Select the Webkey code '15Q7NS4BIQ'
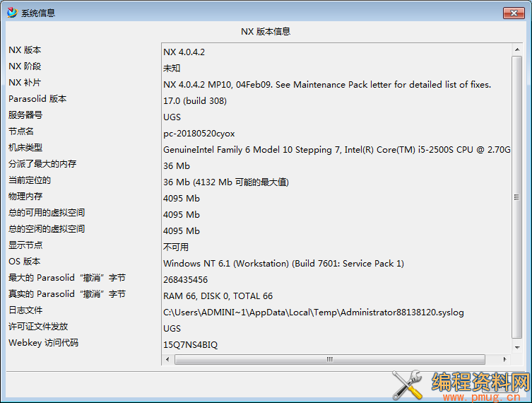This screenshot has height=403, width=532. pos(190,345)
